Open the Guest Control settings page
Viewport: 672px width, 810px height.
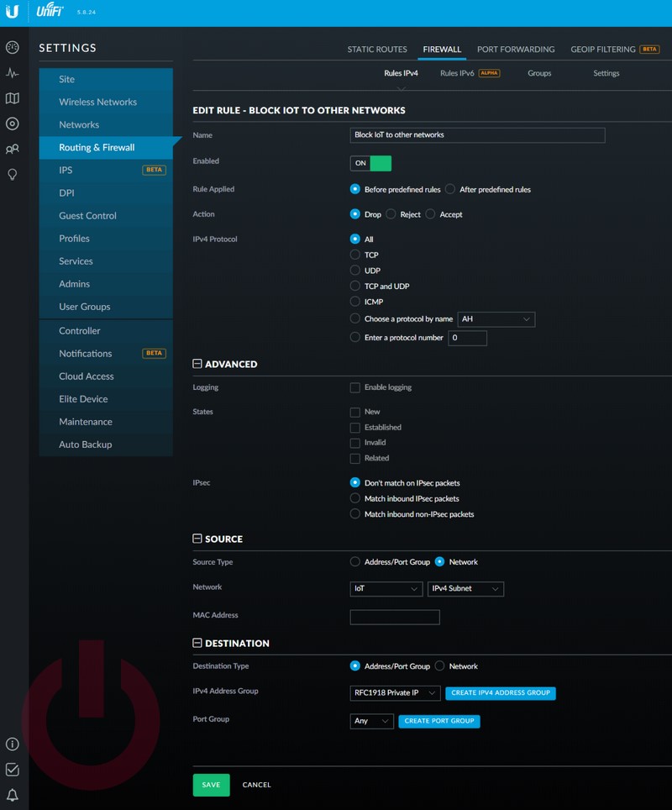point(106,216)
